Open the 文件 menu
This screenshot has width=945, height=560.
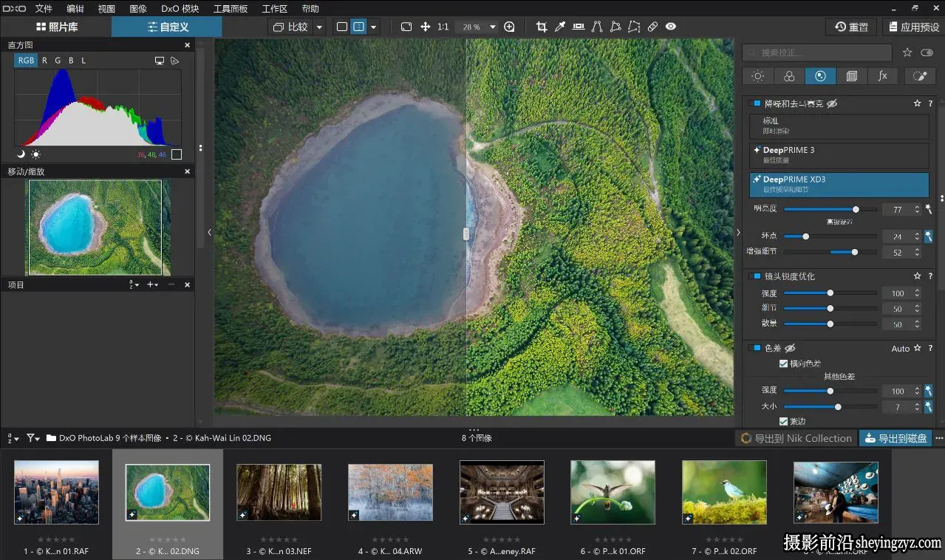coord(44,9)
